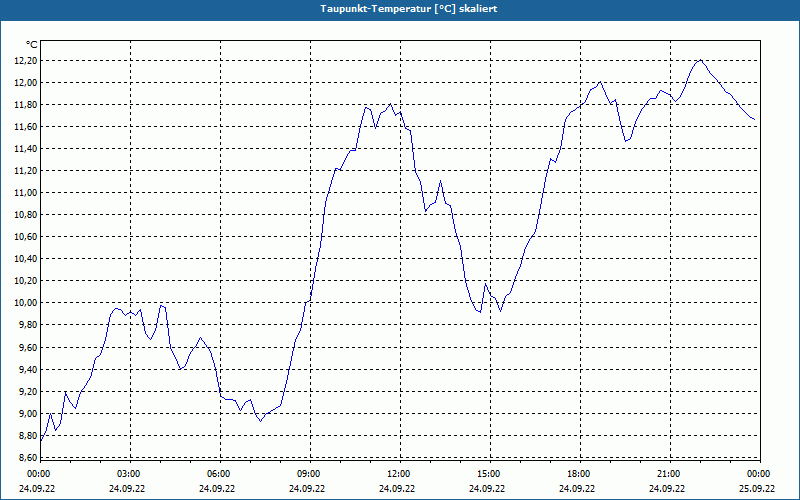800x500 pixels.
Task: Click the '25.09.22' date label
Action: 757,489
